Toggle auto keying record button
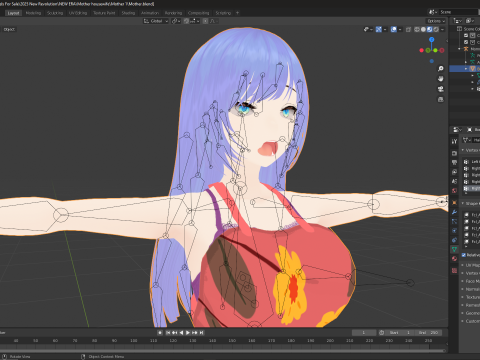This screenshot has width=480, height=360. coord(160,333)
